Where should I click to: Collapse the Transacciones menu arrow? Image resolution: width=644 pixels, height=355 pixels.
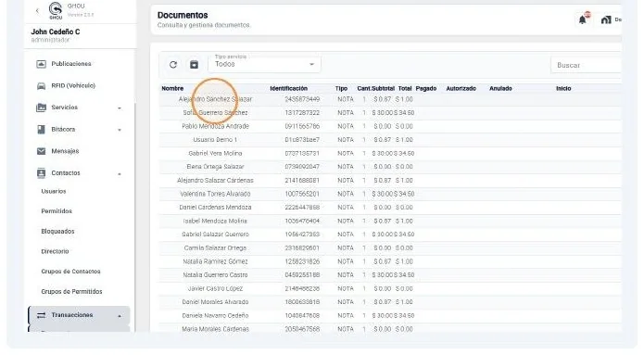(x=120, y=316)
